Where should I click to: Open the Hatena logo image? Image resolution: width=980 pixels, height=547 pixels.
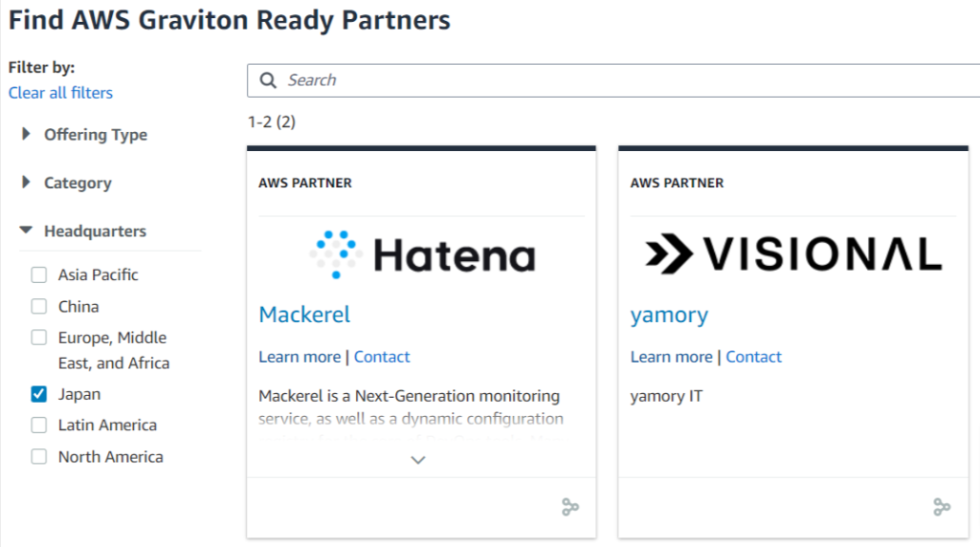[x=422, y=254]
